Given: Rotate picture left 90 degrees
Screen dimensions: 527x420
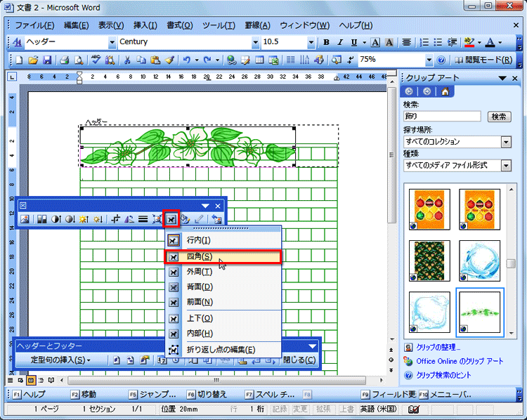Looking at the screenshot, I should tap(129, 219).
